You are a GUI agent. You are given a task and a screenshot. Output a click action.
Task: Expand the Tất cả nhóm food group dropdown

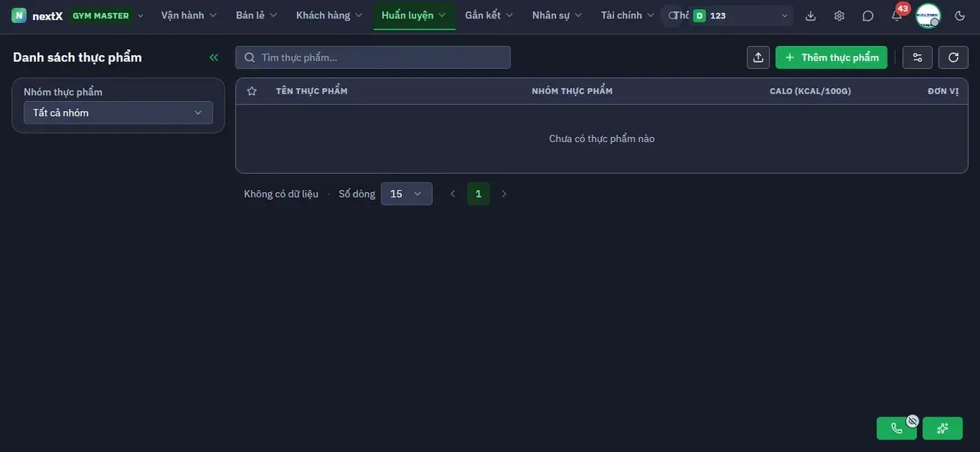click(x=118, y=113)
